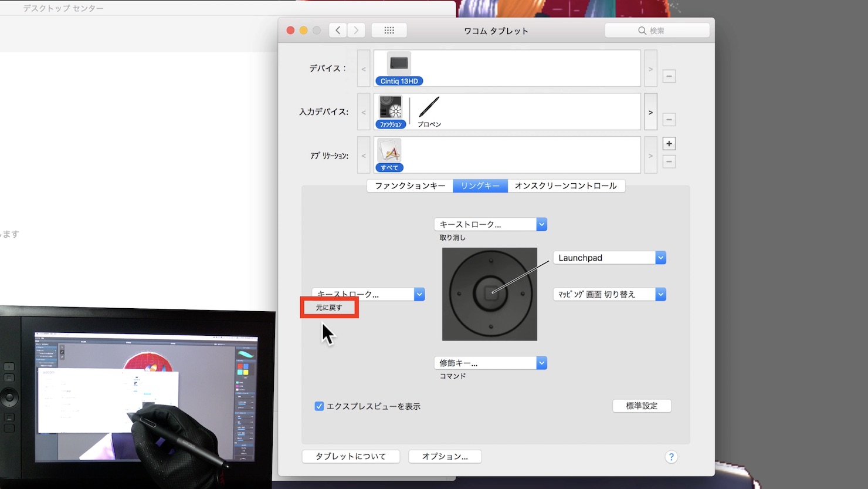Image resolution: width=868 pixels, height=489 pixels.
Task: Click the help question mark icon
Action: tap(672, 457)
